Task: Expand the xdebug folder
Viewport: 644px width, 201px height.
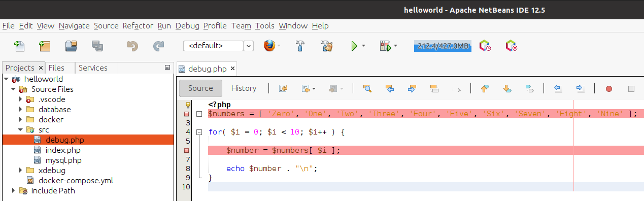Action: (x=21, y=171)
